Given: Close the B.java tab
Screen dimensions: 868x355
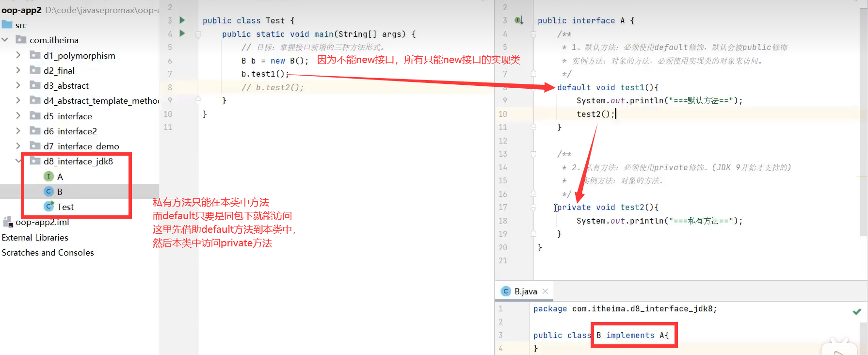Looking at the screenshot, I should coord(545,291).
